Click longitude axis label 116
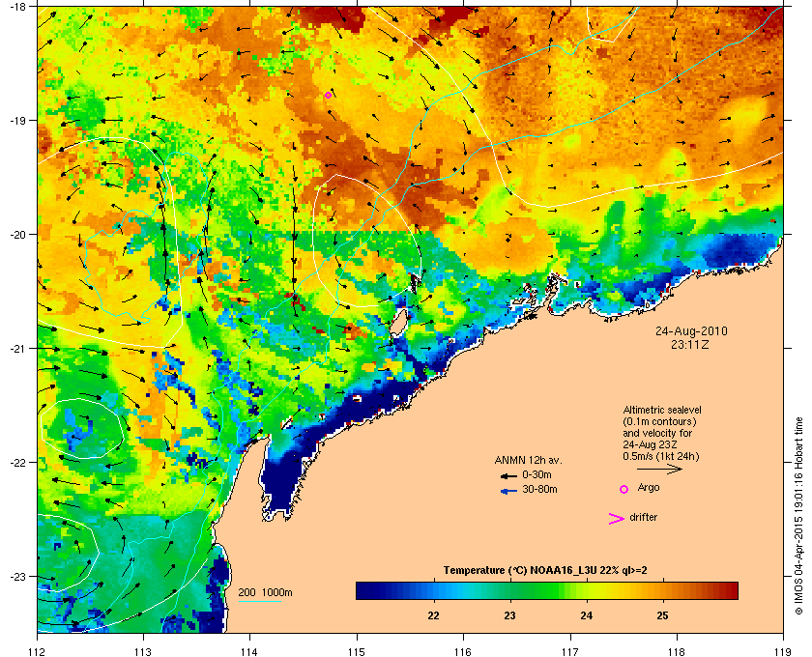Screen dimensions: 812x657 click(x=463, y=651)
